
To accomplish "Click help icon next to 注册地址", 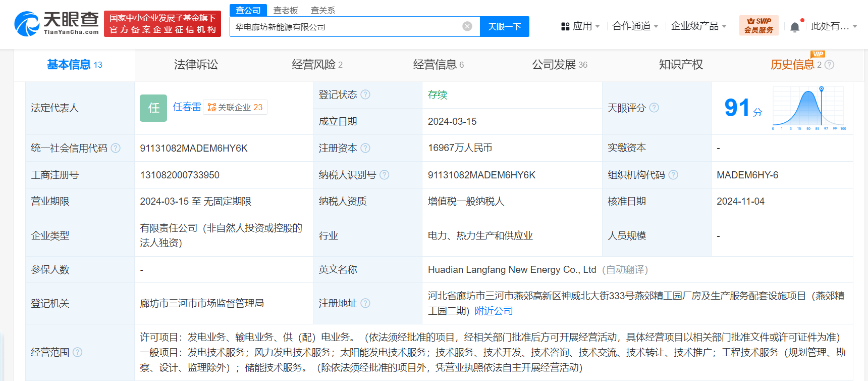I will (x=365, y=303).
